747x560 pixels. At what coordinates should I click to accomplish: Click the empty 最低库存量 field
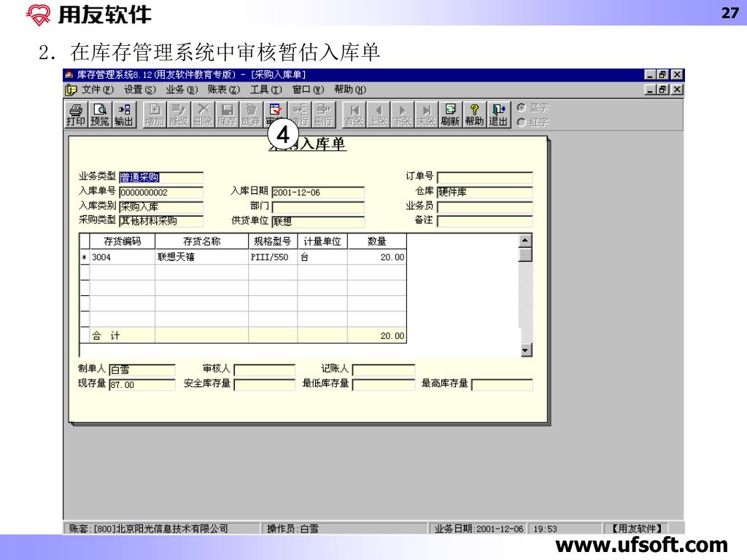pyautogui.click(x=384, y=385)
